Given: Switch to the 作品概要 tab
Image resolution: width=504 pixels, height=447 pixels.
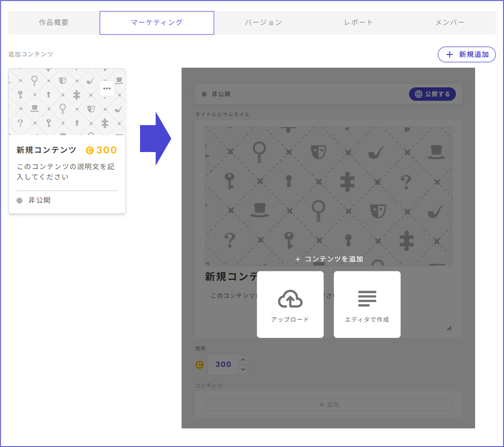Looking at the screenshot, I should [54, 23].
